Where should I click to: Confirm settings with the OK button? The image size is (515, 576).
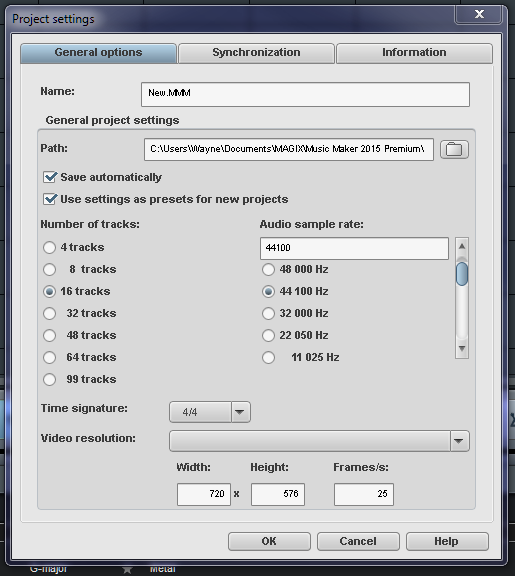269,541
